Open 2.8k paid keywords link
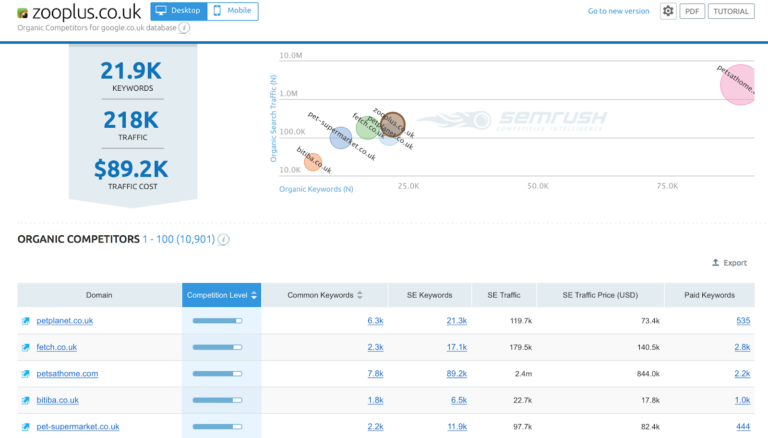 [742, 347]
